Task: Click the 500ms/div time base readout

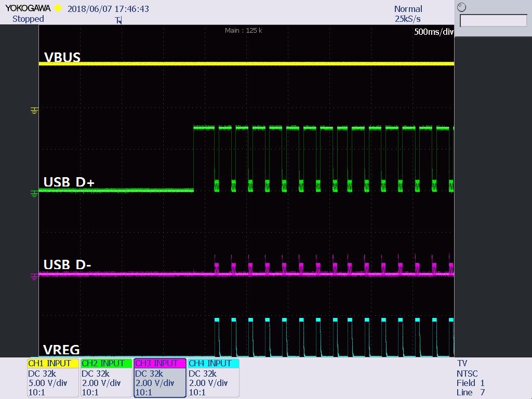Action: tap(434, 32)
